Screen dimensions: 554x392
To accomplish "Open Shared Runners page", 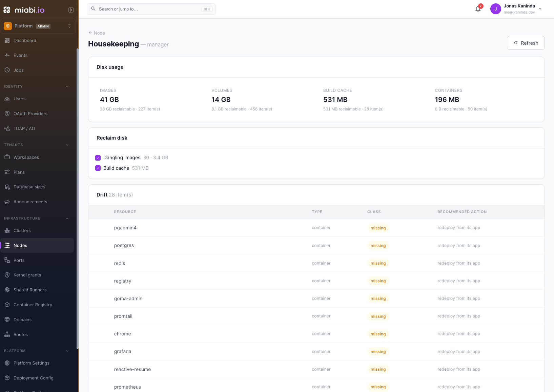I will [x=37, y=290].
